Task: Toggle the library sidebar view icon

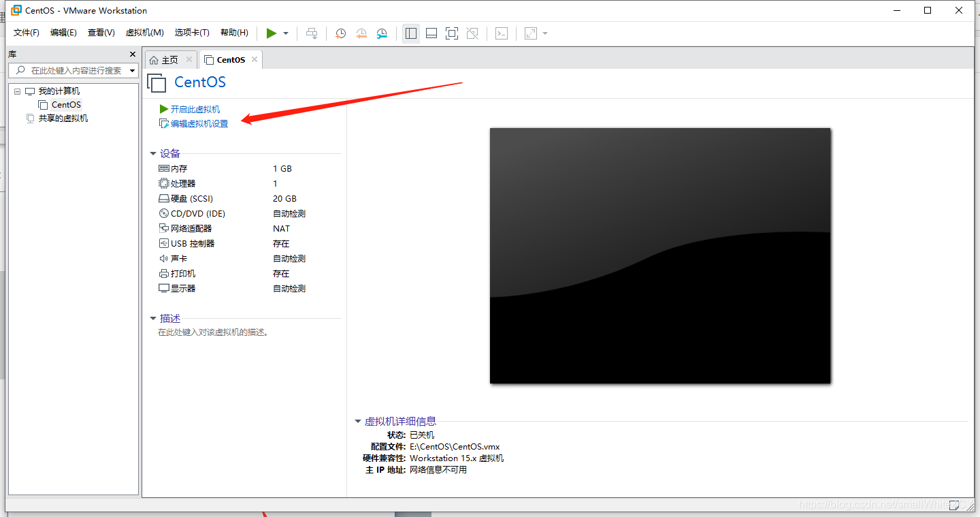Action: coord(411,33)
